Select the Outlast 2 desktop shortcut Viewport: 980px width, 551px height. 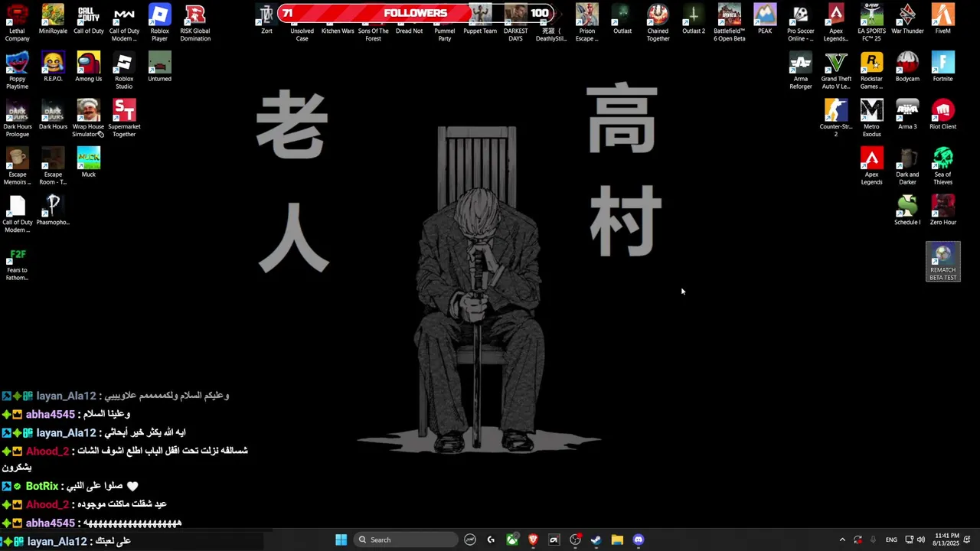coord(694,20)
